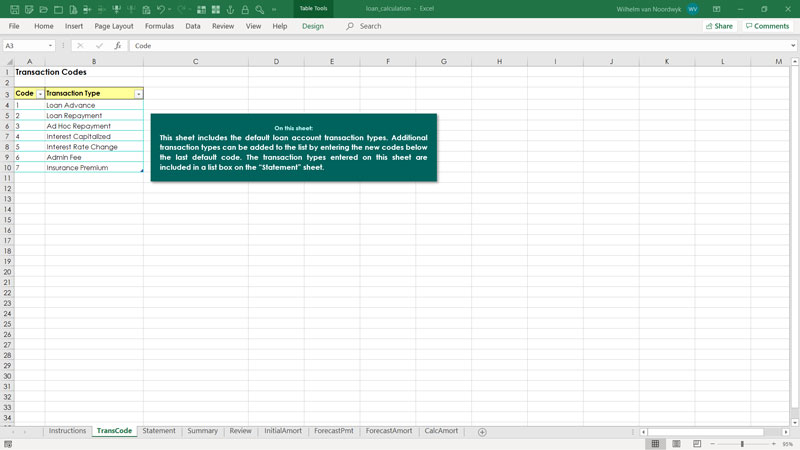Click the Select All corner triangle
The height and width of the screenshot is (450, 800).
pos(8,61)
